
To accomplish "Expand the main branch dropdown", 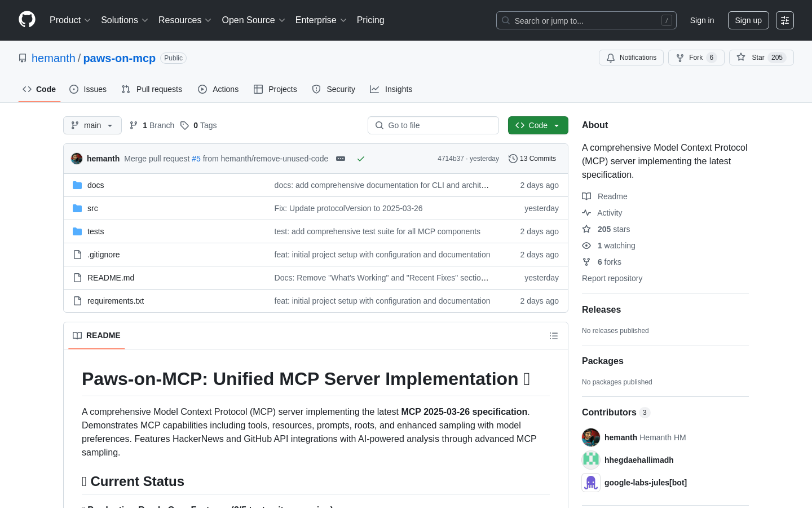I will tap(92, 125).
